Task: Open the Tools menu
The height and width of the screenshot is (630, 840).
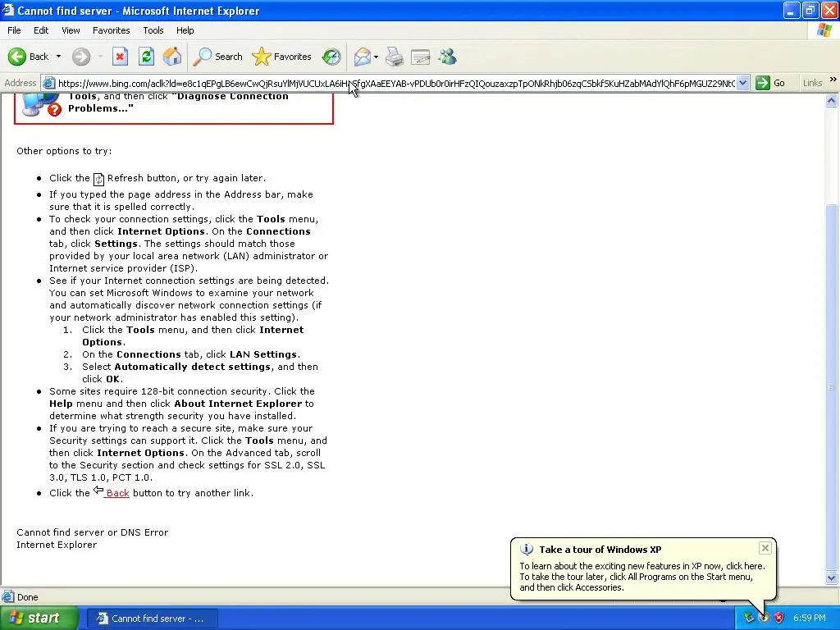Action: (153, 30)
